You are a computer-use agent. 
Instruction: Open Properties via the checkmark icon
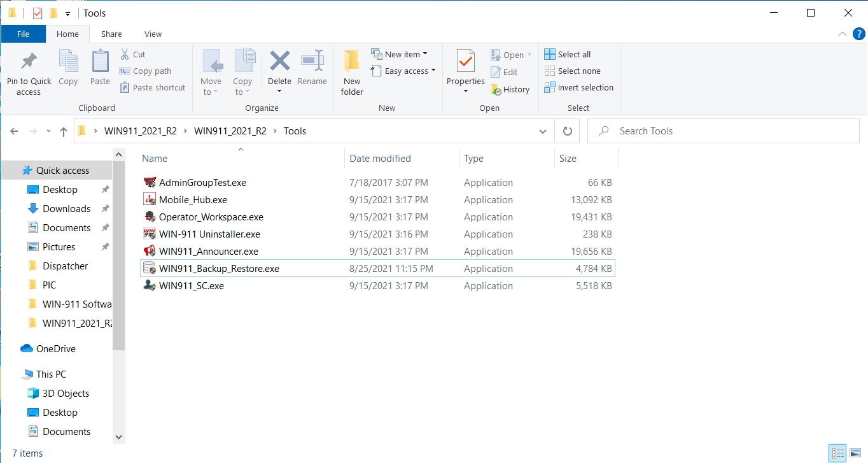[466, 62]
